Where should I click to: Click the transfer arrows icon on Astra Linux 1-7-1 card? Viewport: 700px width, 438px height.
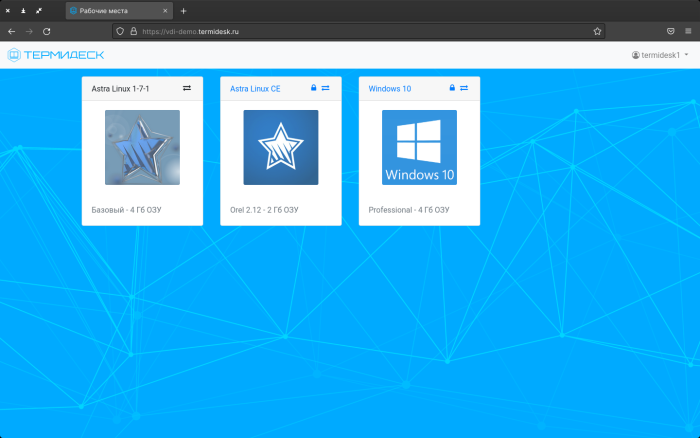(187, 88)
